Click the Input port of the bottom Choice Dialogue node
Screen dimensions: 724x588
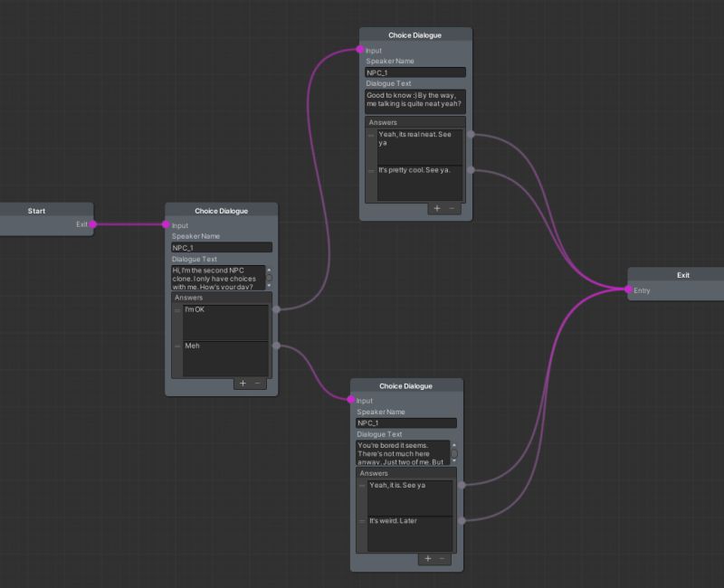click(x=354, y=401)
